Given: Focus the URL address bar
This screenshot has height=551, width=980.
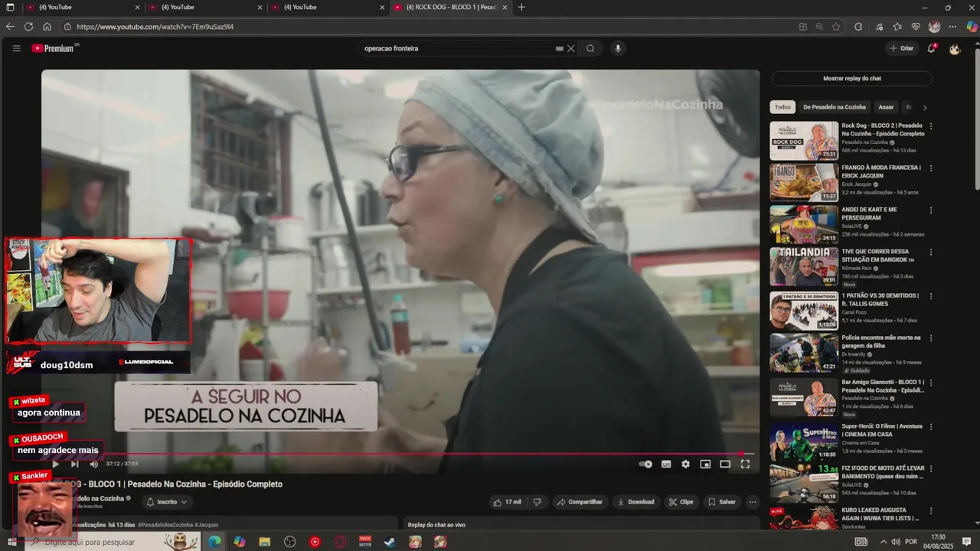Looking at the screenshot, I should [429, 27].
